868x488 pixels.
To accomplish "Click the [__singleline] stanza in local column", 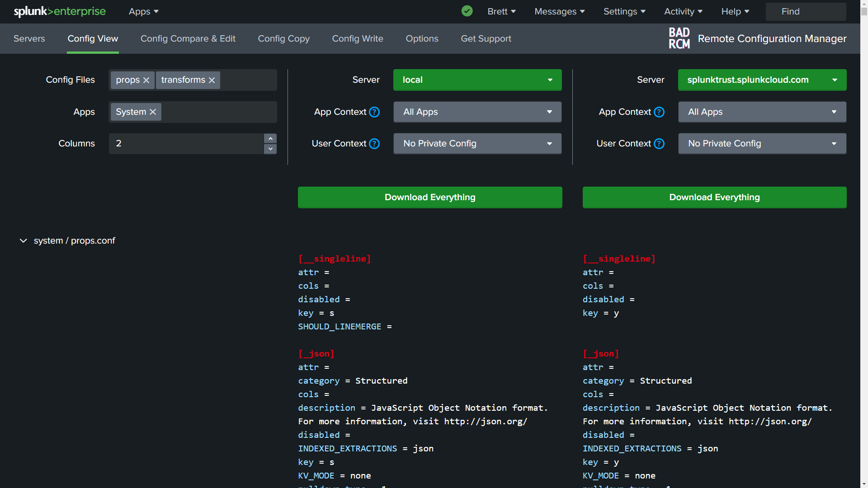I will [x=335, y=259].
